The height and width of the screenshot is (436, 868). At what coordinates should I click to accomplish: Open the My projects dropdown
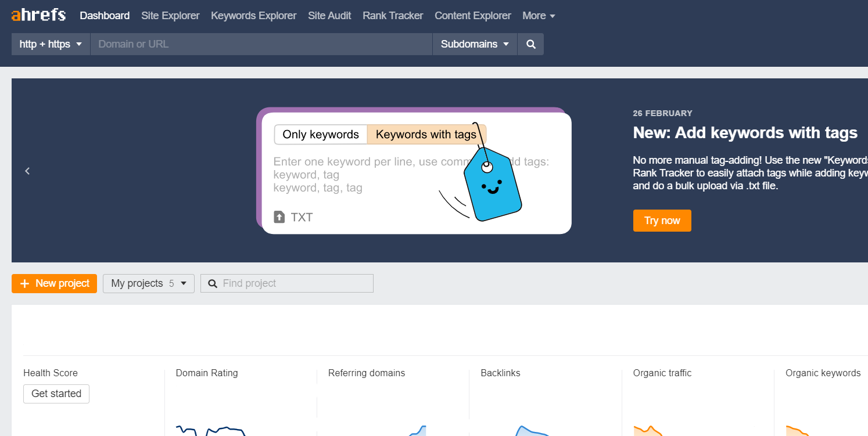pos(149,283)
